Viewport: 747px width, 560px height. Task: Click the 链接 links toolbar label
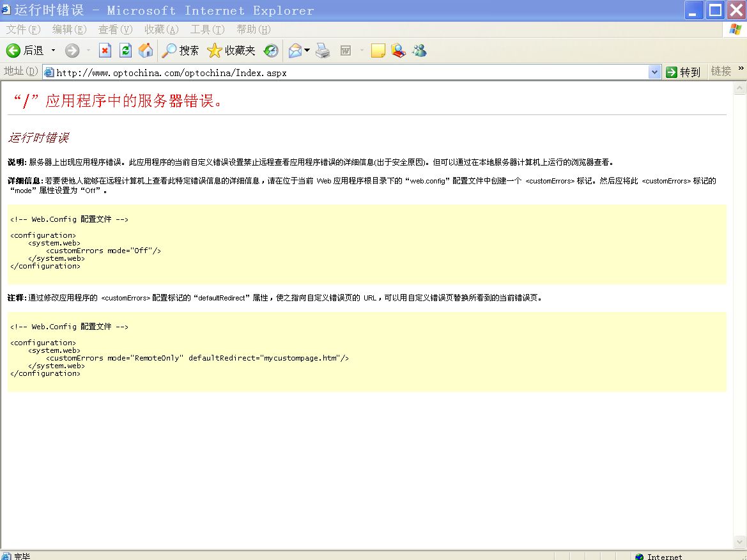click(x=721, y=72)
